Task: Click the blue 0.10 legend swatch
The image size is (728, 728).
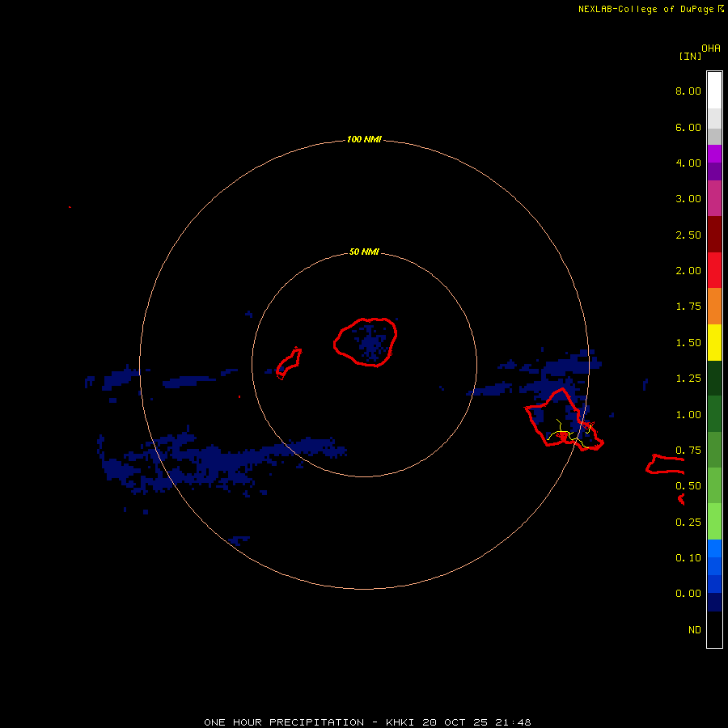Action: point(714,558)
